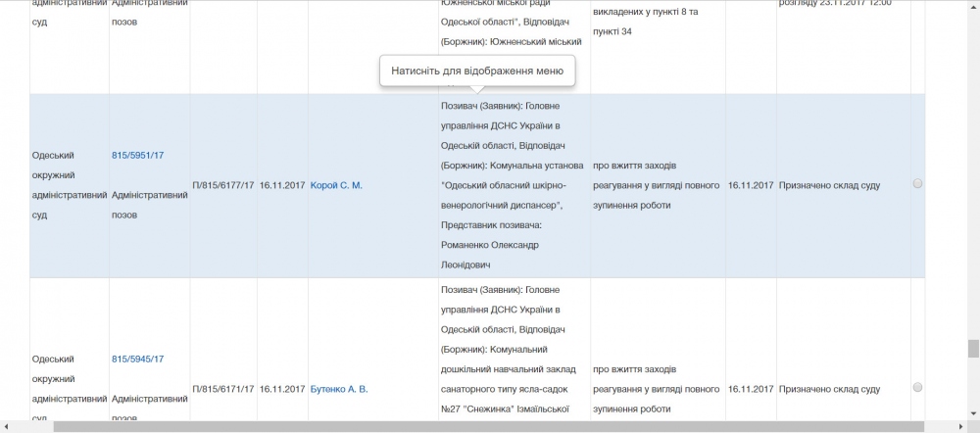980x433 pixels.
Task: Click court name cell in 815/5951/17 row
Action: 69,185
